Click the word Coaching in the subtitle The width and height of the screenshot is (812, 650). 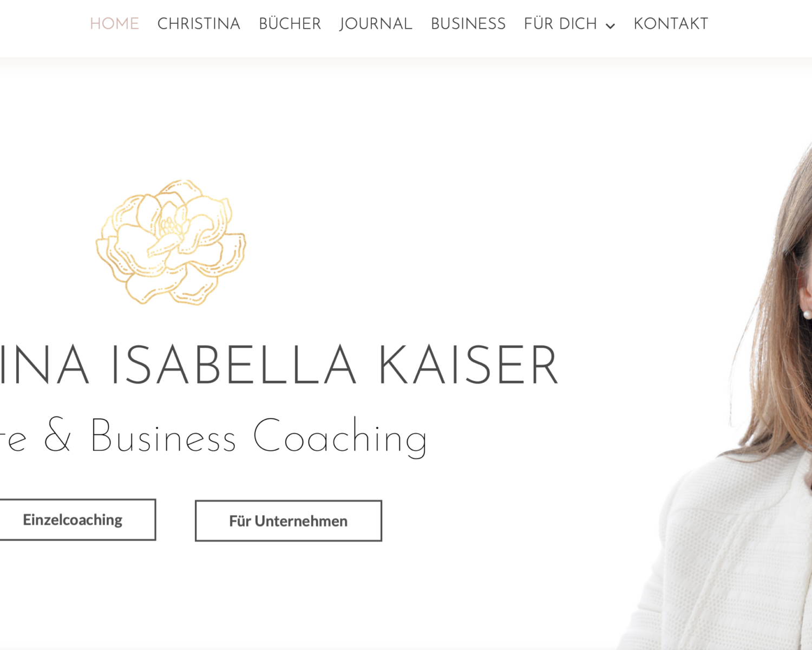340,437
